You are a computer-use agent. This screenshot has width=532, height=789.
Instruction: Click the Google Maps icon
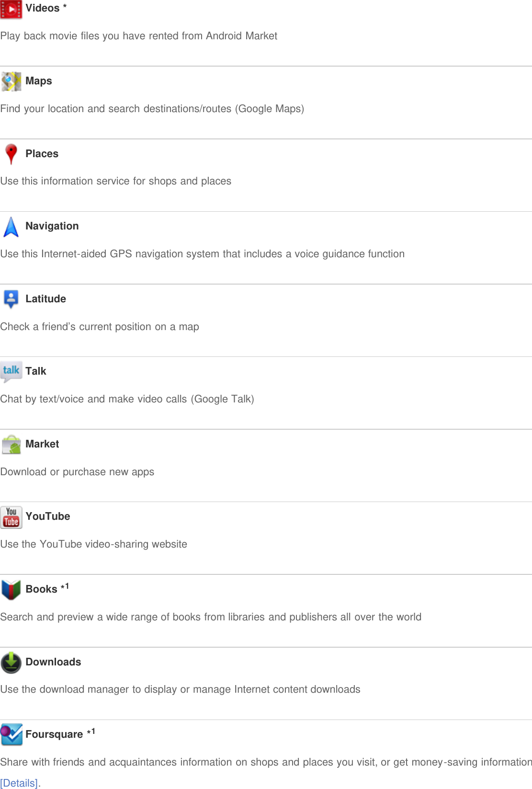pos(11,81)
